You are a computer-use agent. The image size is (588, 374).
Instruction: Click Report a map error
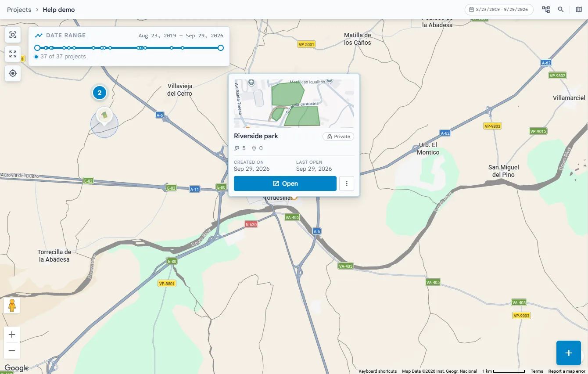[x=567, y=371]
